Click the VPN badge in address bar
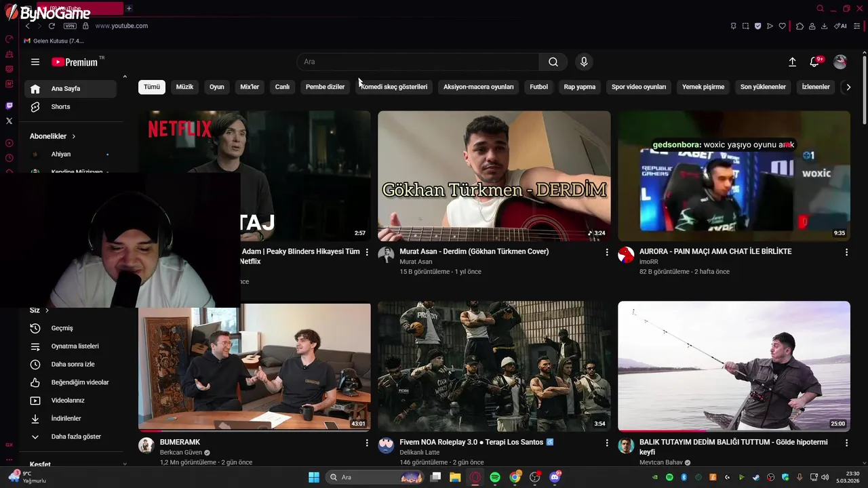 (70, 26)
